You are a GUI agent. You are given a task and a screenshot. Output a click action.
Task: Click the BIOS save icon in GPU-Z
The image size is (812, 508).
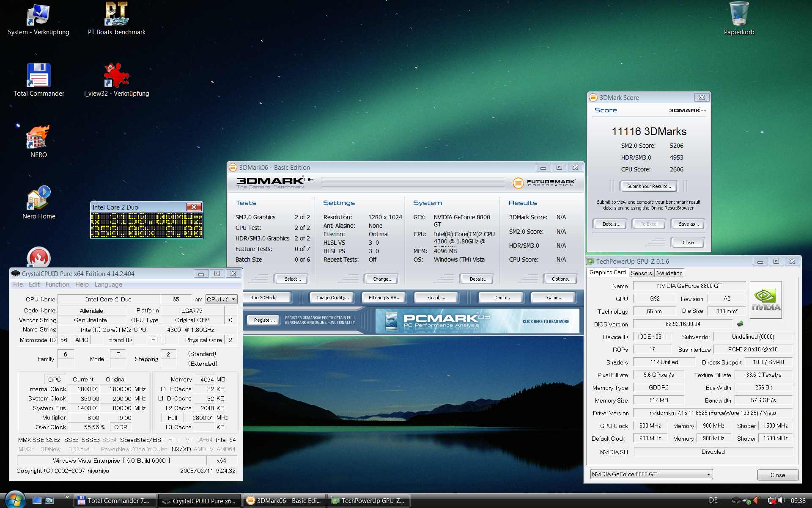[740, 324]
